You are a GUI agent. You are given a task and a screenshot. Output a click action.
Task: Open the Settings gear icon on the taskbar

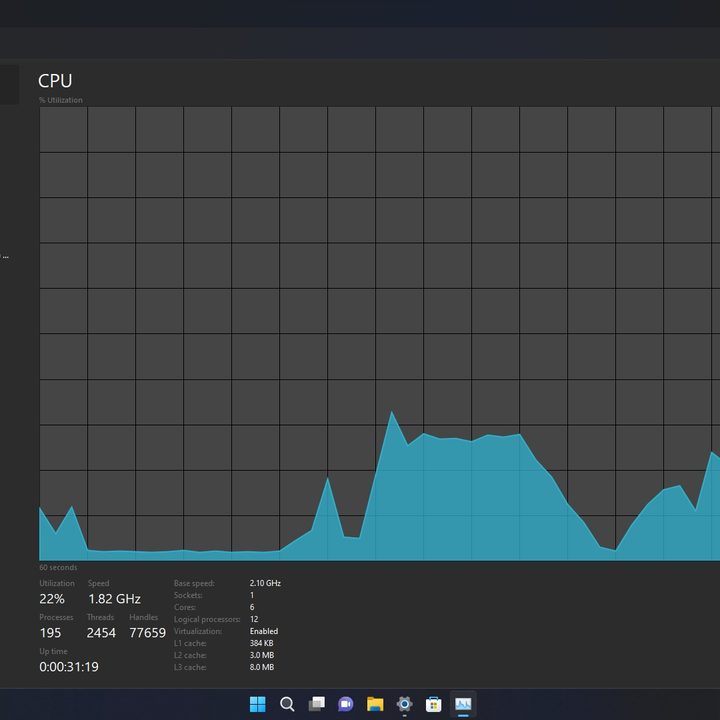tap(405, 704)
